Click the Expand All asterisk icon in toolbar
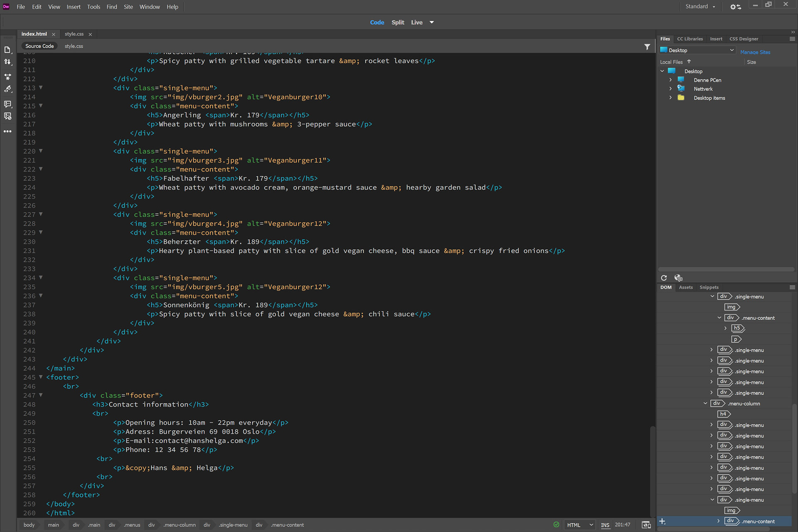798x532 pixels. pos(7,76)
